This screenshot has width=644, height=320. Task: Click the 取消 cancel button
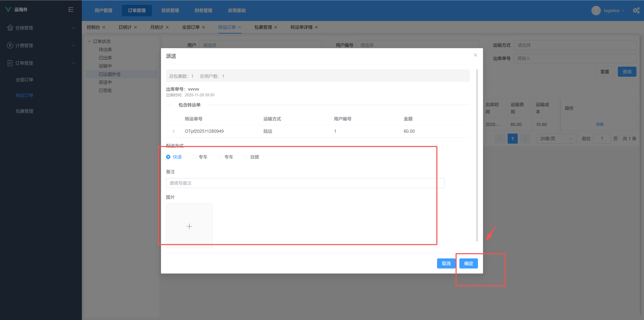[x=446, y=263]
